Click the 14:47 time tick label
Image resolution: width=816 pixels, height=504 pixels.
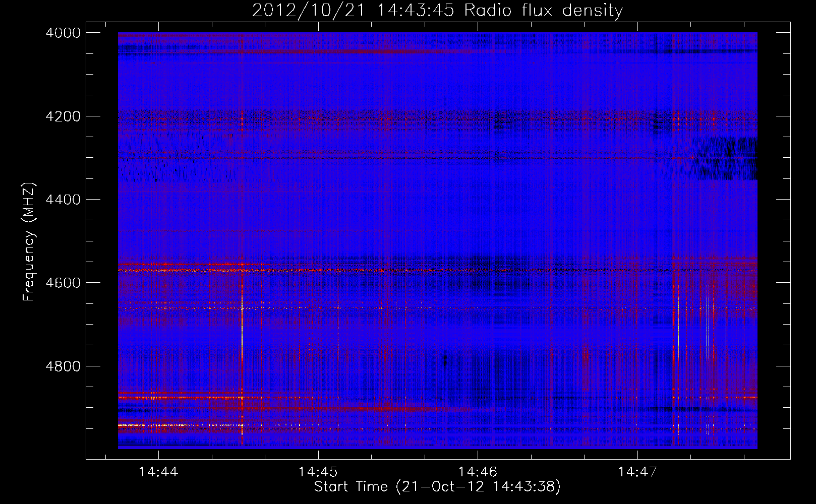[x=637, y=472]
